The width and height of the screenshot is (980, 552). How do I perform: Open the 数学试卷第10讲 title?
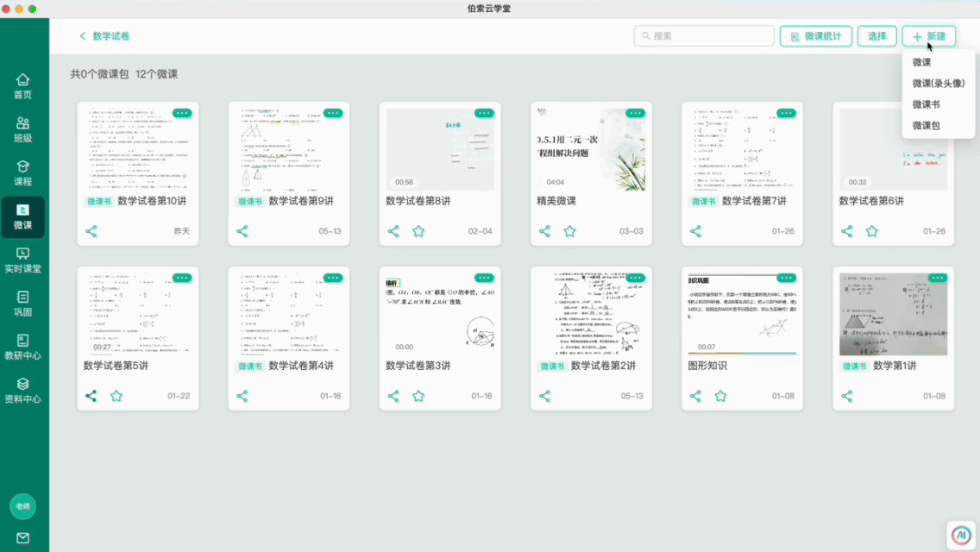click(x=152, y=201)
